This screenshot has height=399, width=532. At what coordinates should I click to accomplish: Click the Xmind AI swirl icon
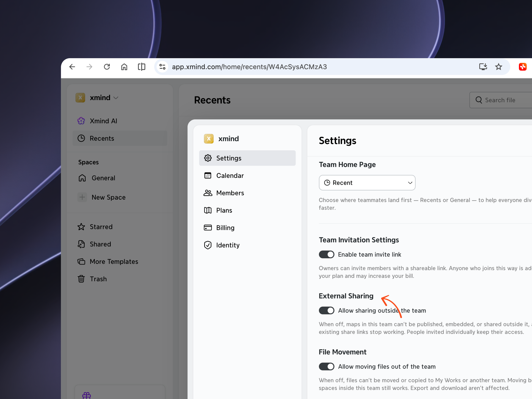coord(81,121)
